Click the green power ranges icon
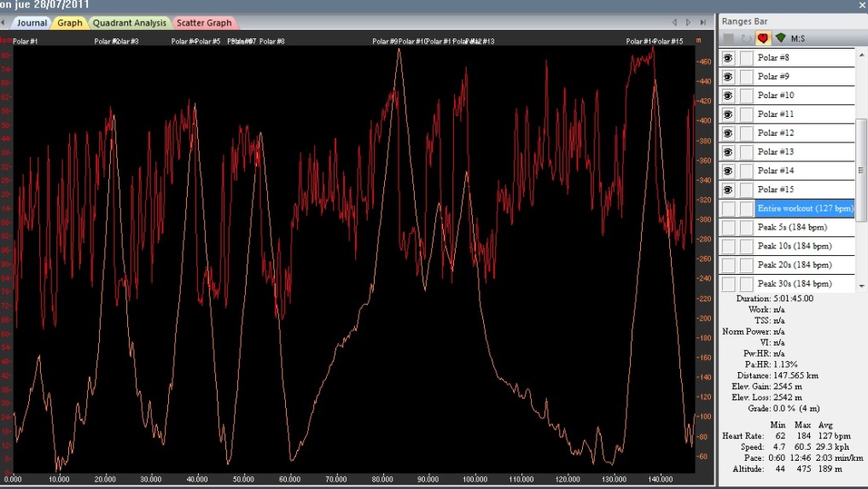 tap(780, 38)
